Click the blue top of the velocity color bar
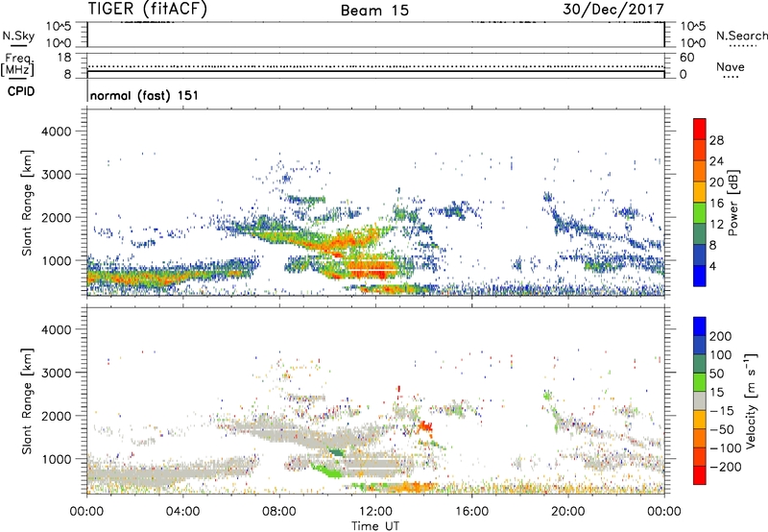 (x=700, y=326)
